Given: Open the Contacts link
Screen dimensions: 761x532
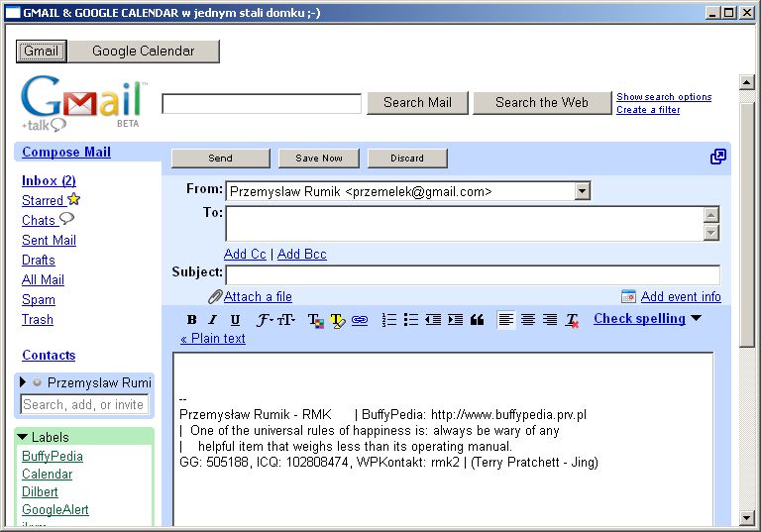Looking at the screenshot, I should coord(49,355).
